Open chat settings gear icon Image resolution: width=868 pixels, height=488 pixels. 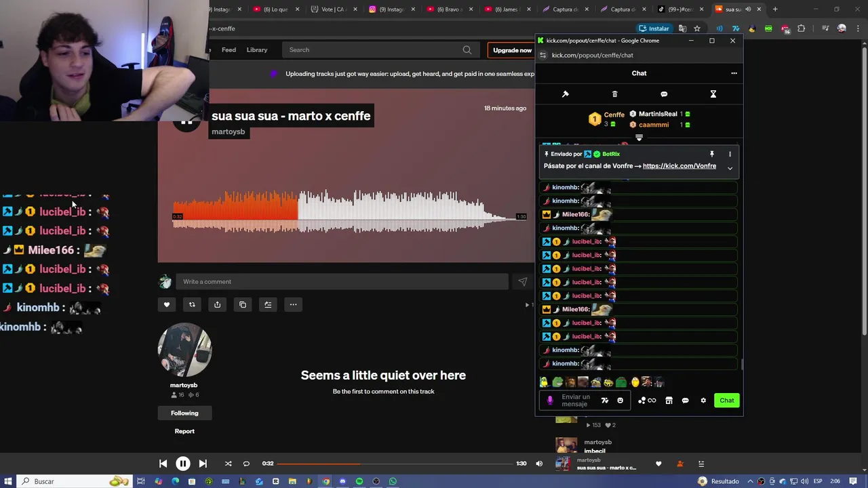[703, 401]
